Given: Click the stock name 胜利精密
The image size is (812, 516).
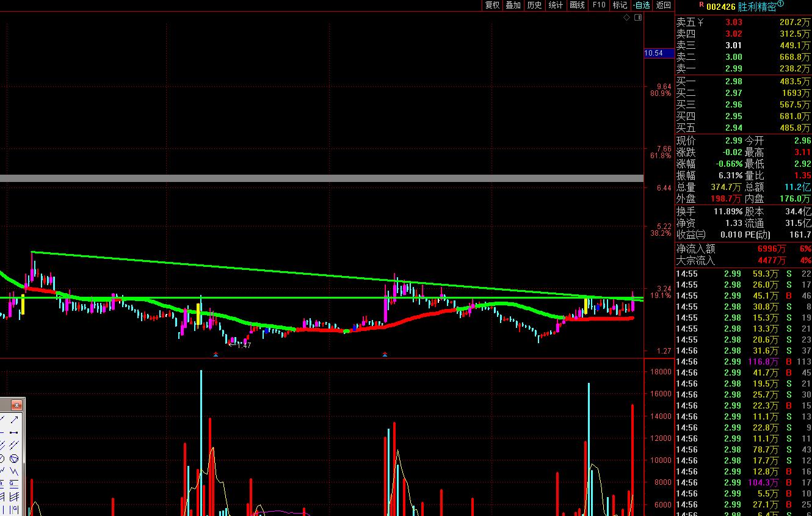Looking at the screenshot, I should click(x=757, y=7).
